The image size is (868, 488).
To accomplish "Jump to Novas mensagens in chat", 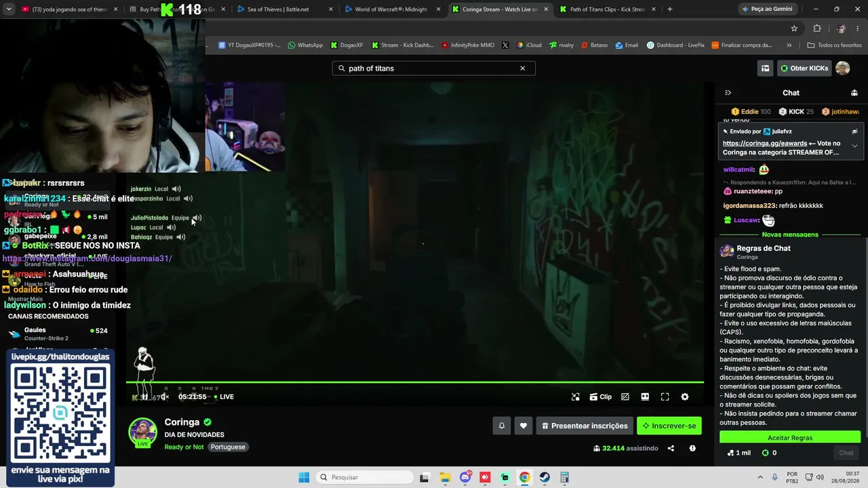I will pyautogui.click(x=790, y=235).
